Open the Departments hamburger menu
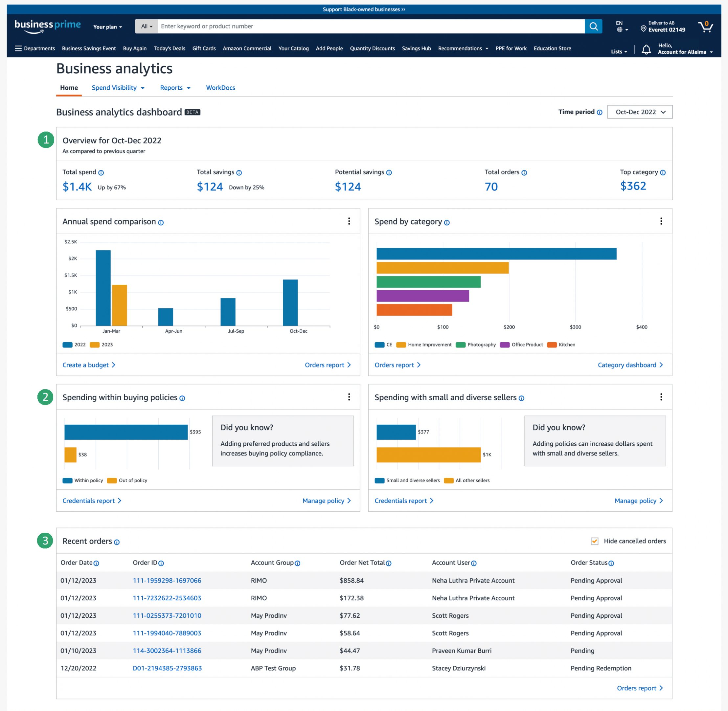Screen dimensions: 728x711 pyautogui.click(x=34, y=49)
